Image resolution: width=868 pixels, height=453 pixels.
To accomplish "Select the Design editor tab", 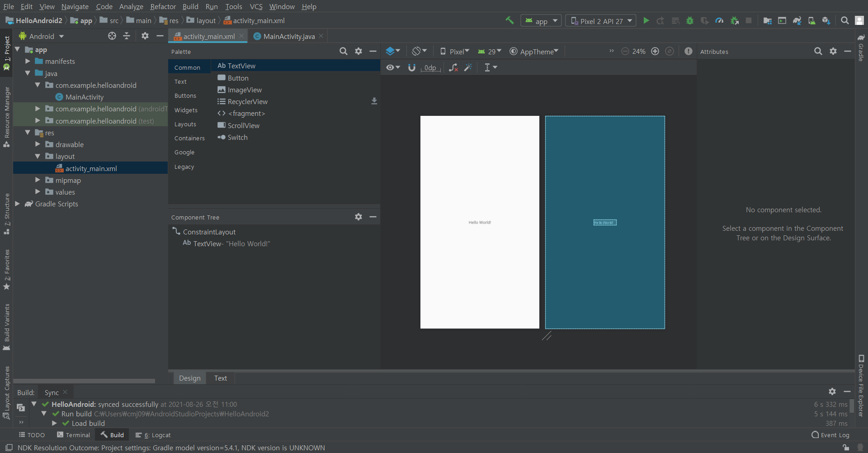I will 190,378.
